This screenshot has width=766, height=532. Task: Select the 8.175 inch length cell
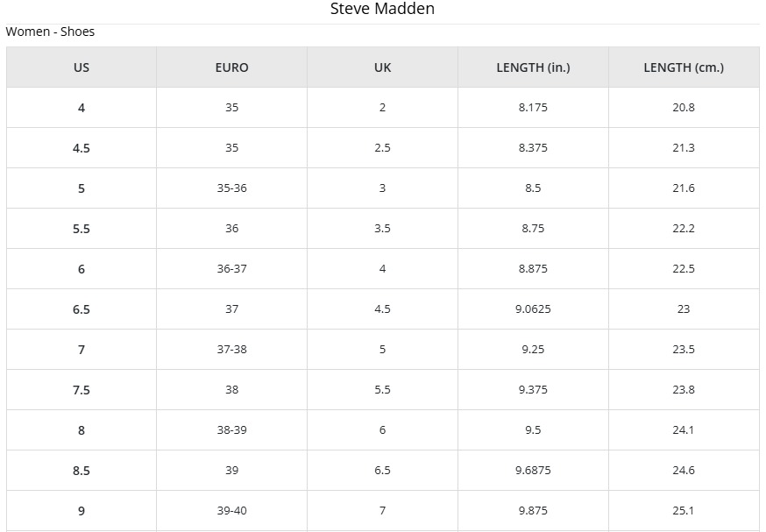(533, 108)
